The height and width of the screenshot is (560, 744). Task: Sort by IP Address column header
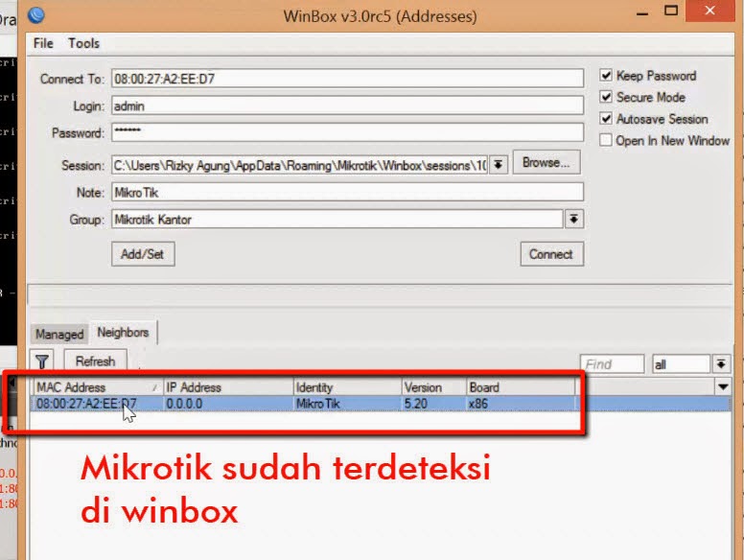tap(228, 387)
